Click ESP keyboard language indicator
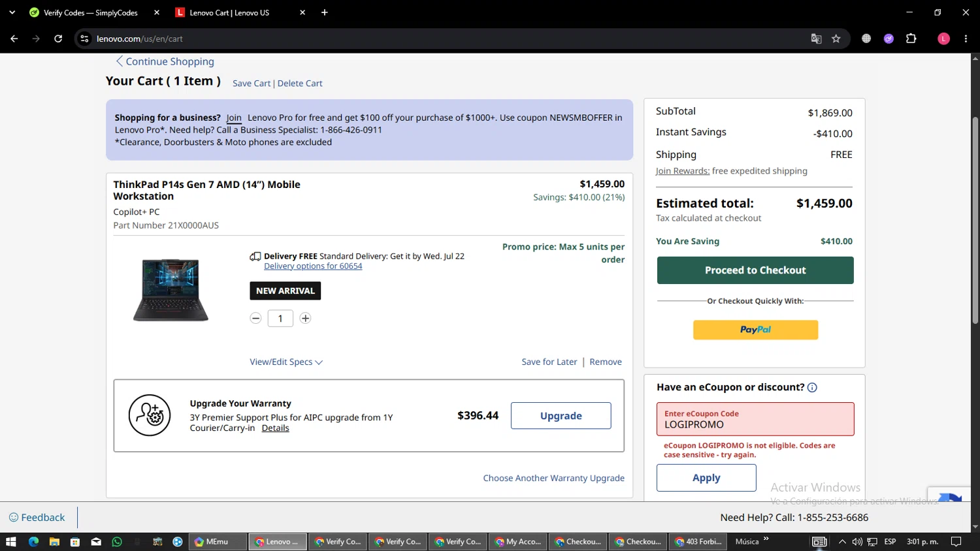Screen dimensions: 980x551 (890, 542)
